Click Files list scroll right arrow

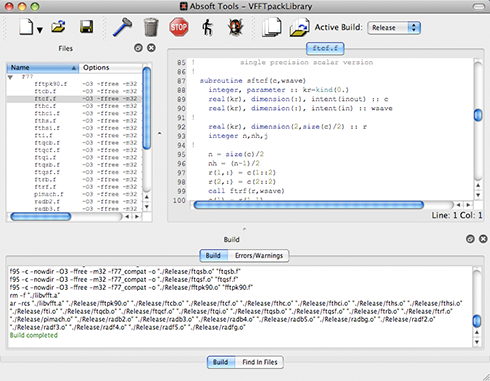[x=137, y=217]
